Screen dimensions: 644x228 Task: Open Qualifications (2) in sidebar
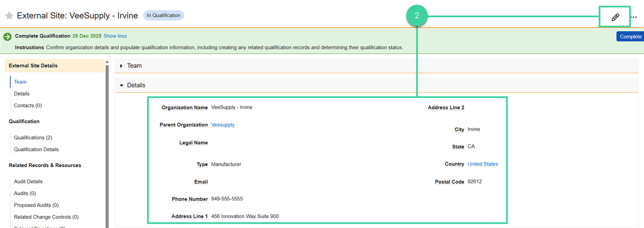click(33, 137)
